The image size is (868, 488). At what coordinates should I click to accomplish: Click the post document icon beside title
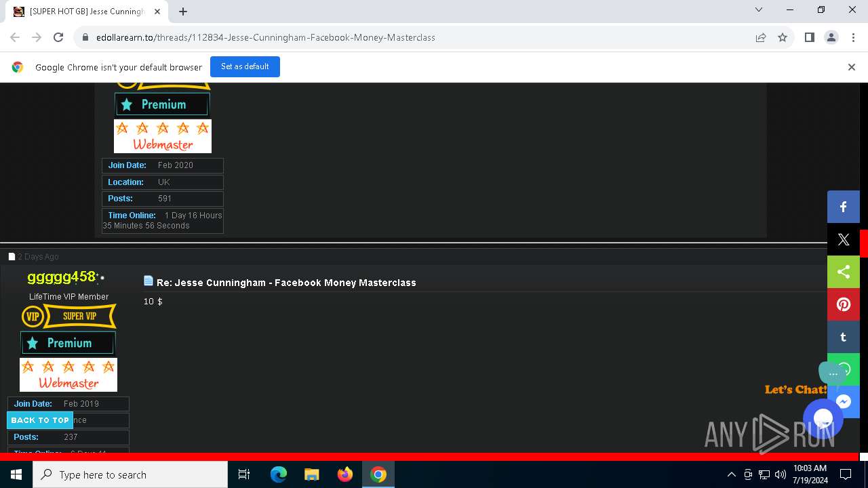click(x=149, y=281)
